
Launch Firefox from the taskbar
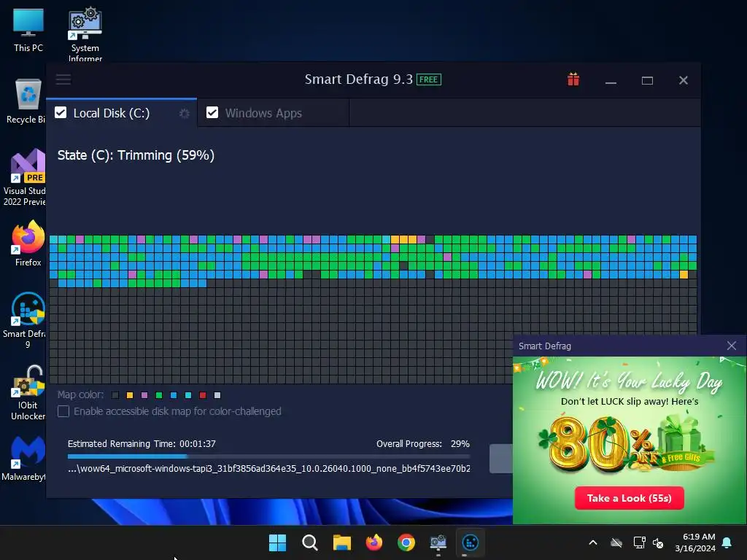point(374,542)
